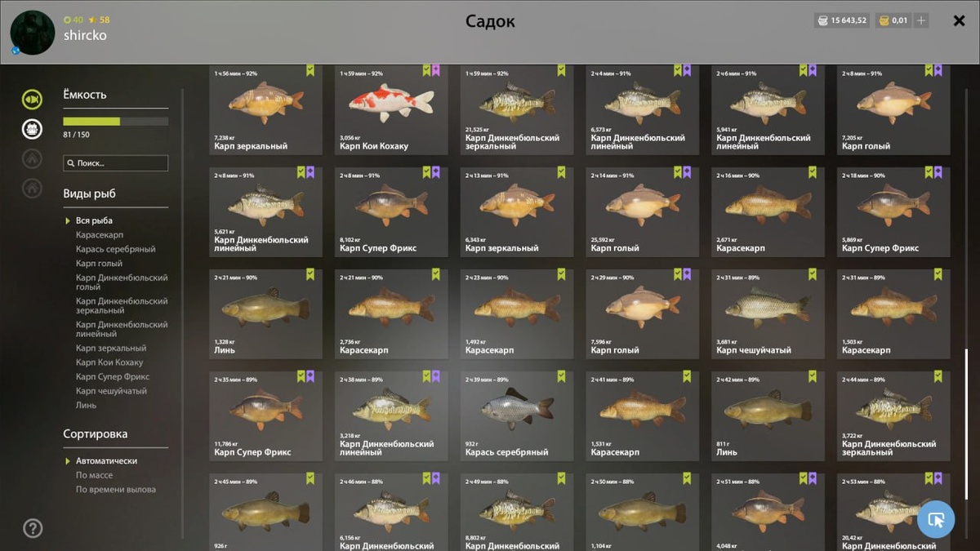
Task: Click the gold coins balance icon
Action: click(884, 20)
